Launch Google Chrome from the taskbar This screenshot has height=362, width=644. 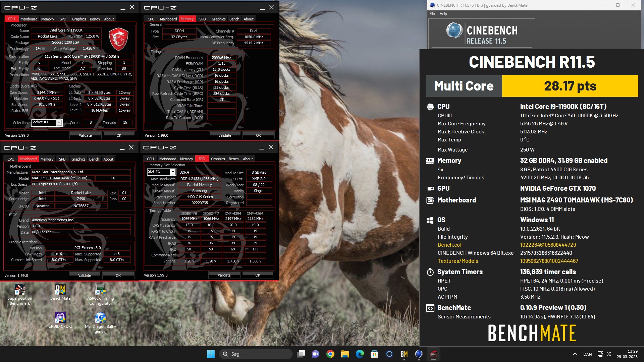pyautogui.click(x=330, y=354)
